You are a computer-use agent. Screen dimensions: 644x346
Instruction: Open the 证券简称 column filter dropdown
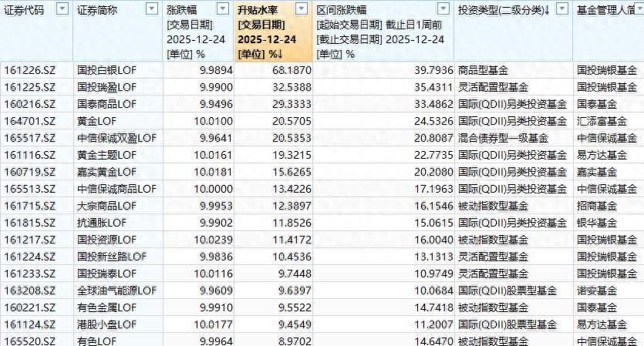point(152,8)
